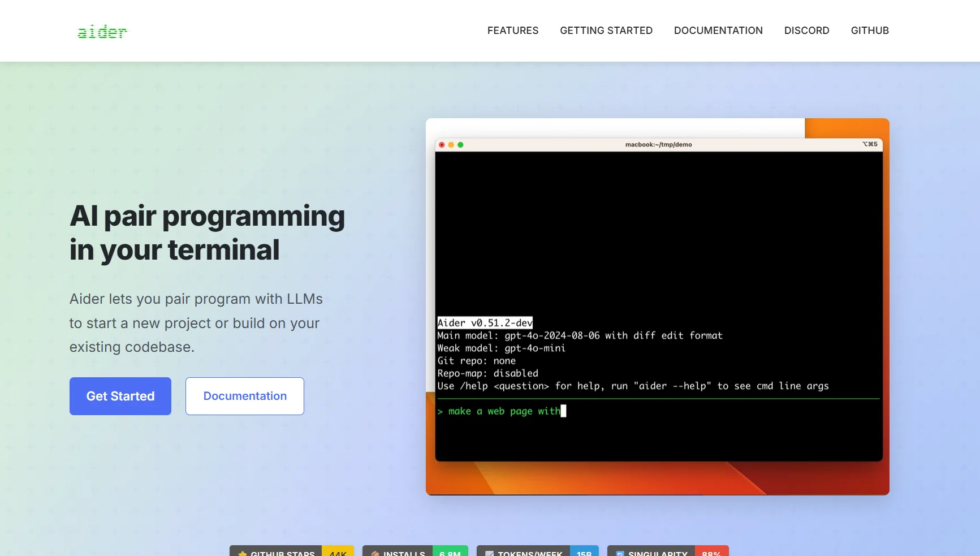Open the Discord nav link
The image size is (980, 556).
[806, 31]
